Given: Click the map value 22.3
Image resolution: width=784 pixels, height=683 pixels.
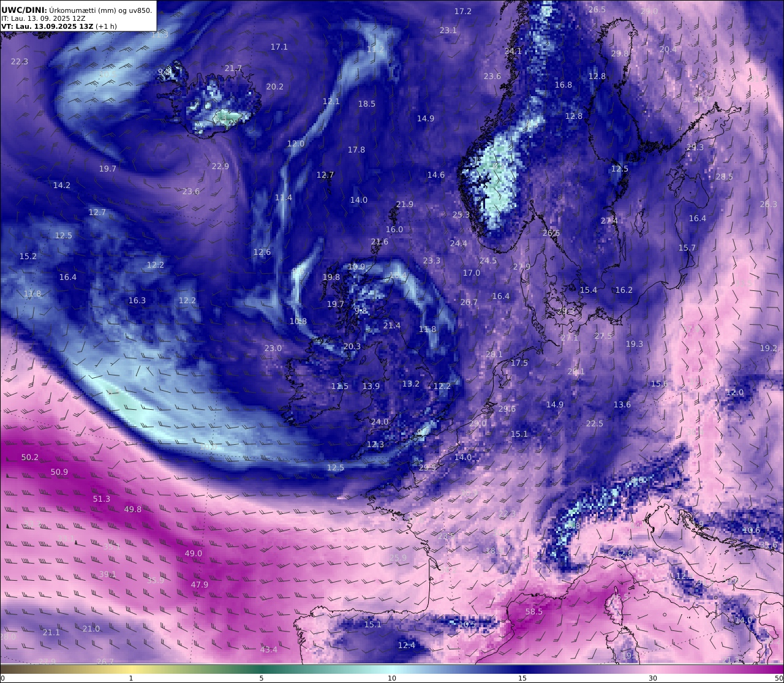Looking at the screenshot, I should point(20,61).
